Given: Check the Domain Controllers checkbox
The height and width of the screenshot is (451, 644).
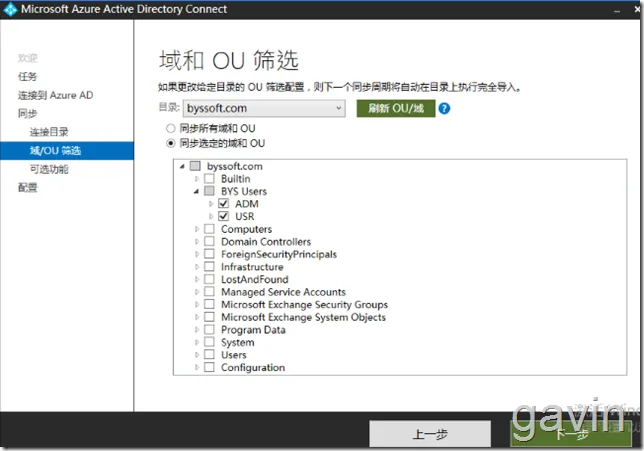Looking at the screenshot, I should click(209, 242).
